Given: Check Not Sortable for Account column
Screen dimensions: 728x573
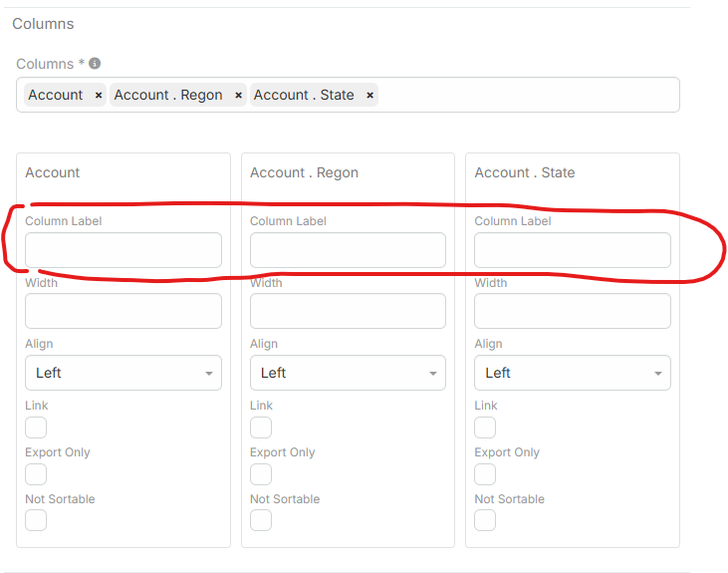Looking at the screenshot, I should (x=36, y=520).
